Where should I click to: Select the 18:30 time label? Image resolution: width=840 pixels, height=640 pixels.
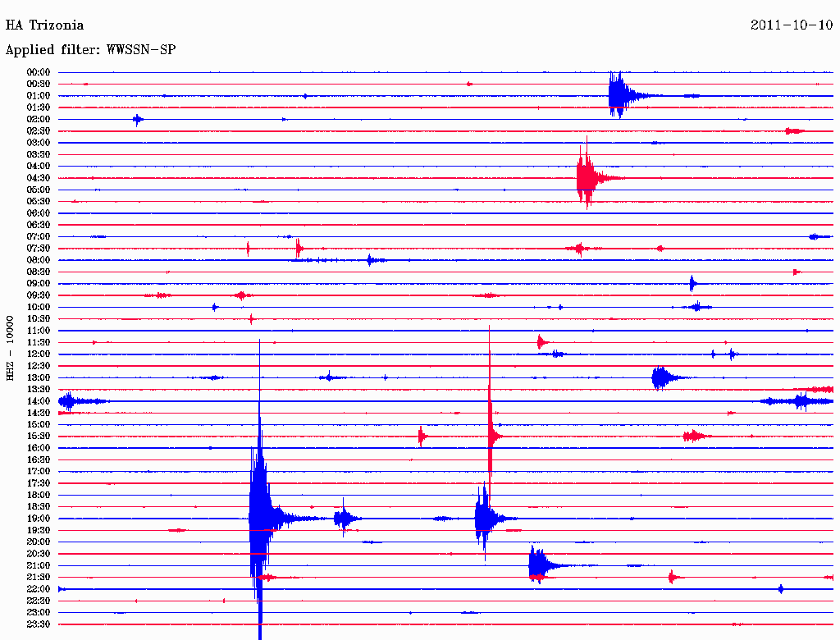(x=39, y=506)
